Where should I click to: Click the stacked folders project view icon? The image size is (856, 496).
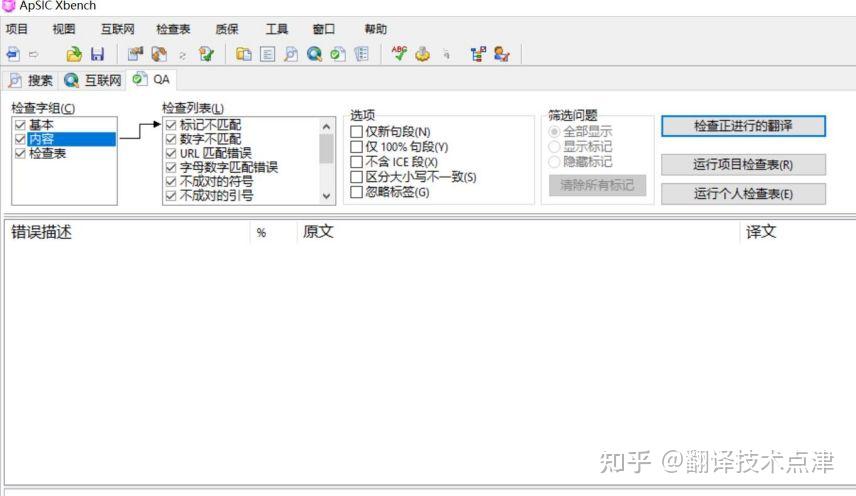pos(243,54)
